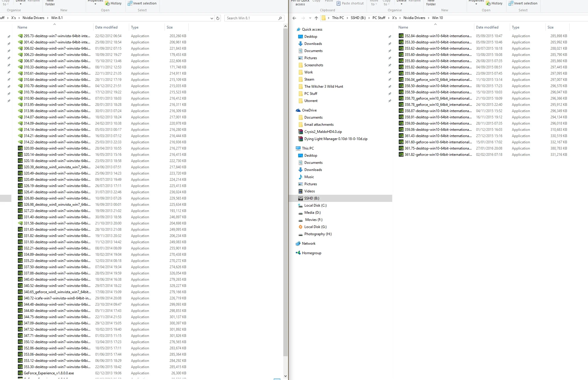Image resolution: width=588 pixels, height=380 pixels.
Task: Click the search magnifier icon in the left window
Action: [x=280, y=18]
